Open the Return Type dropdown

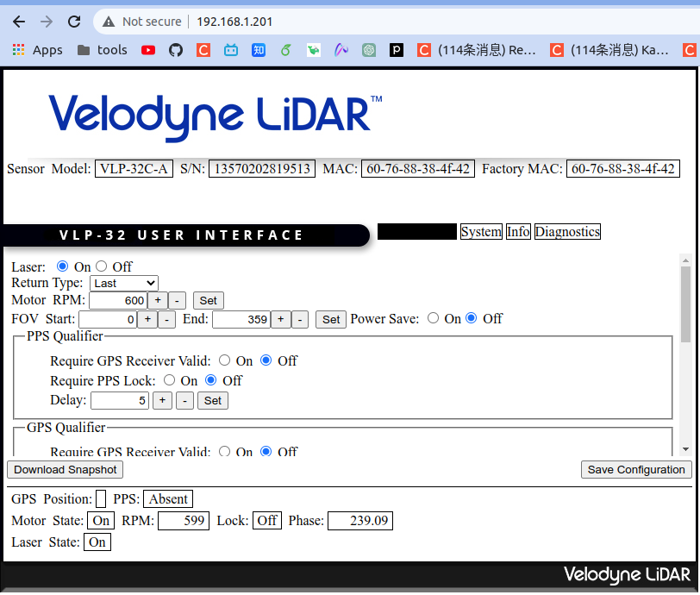(124, 283)
